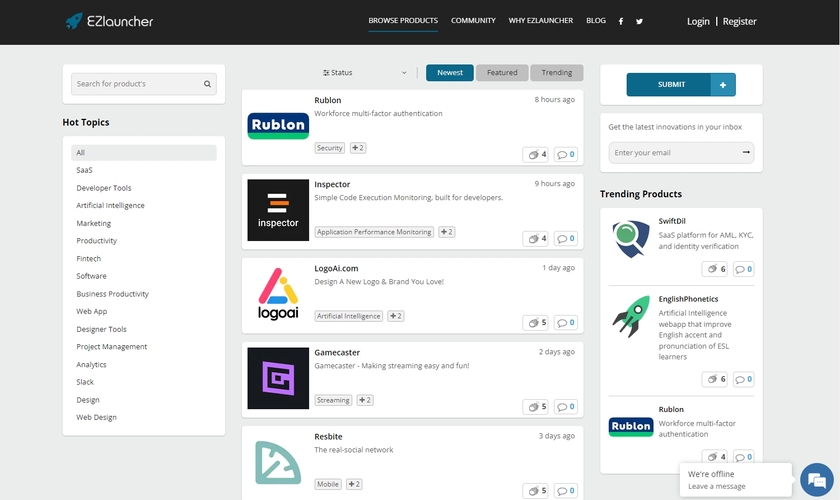
Task: Expand extra tags on Resbite card
Action: (x=354, y=484)
